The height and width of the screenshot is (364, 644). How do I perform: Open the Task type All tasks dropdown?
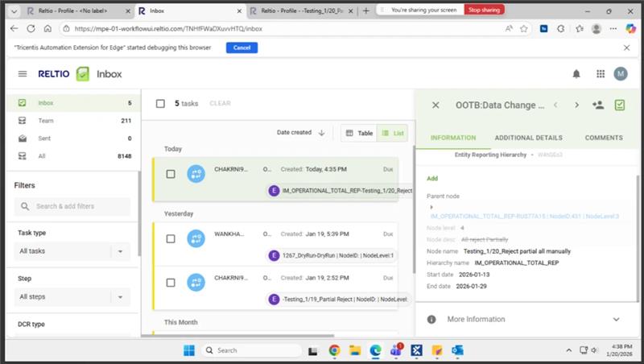(72, 251)
